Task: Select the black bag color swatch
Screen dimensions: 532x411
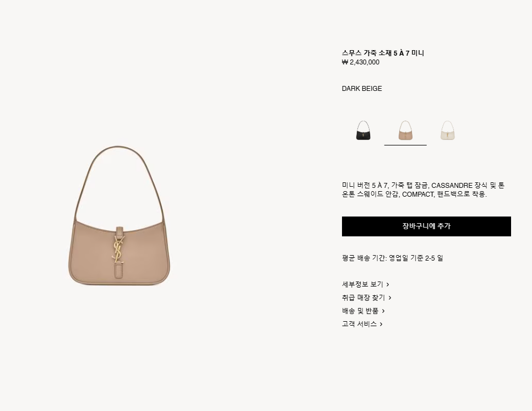Action: 363,131
